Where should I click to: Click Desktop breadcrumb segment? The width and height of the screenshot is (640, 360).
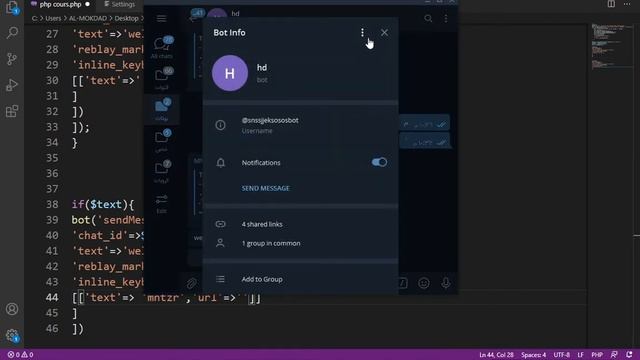coord(126,18)
